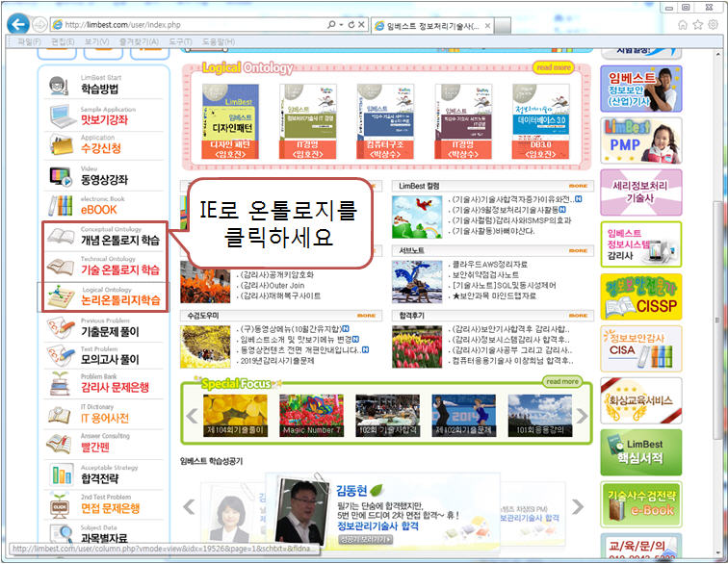
Task: Click the IT 용어사전 dictionary icon
Action: click(x=60, y=416)
